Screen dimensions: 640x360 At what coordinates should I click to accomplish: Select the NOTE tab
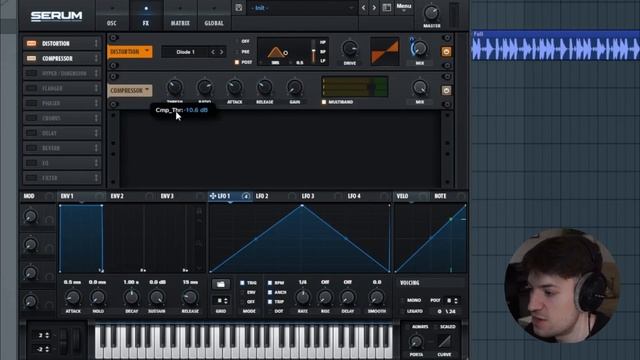pos(440,196)
